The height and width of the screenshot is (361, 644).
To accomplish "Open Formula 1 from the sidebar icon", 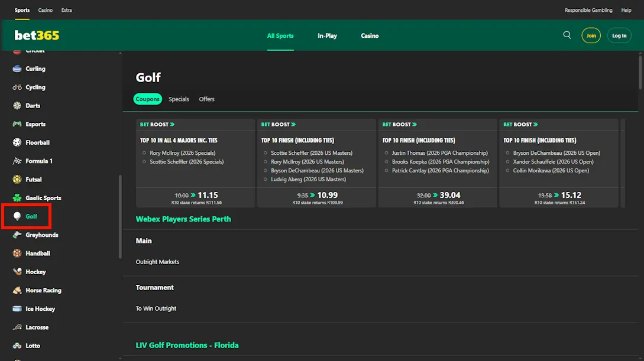I will pyautogui.click(x=17, y=161).
